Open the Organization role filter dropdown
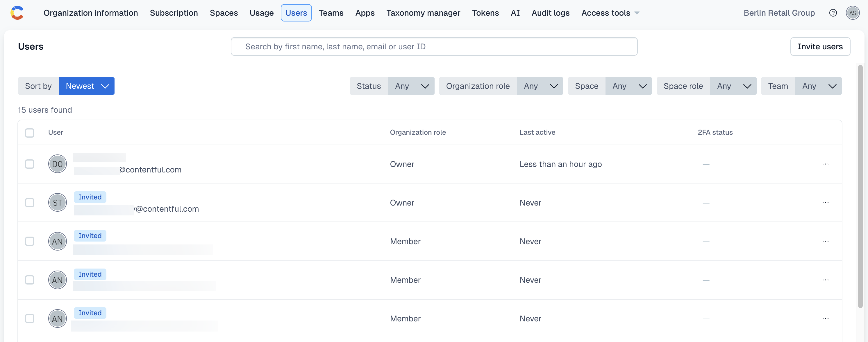 click(x=540, y=86)
